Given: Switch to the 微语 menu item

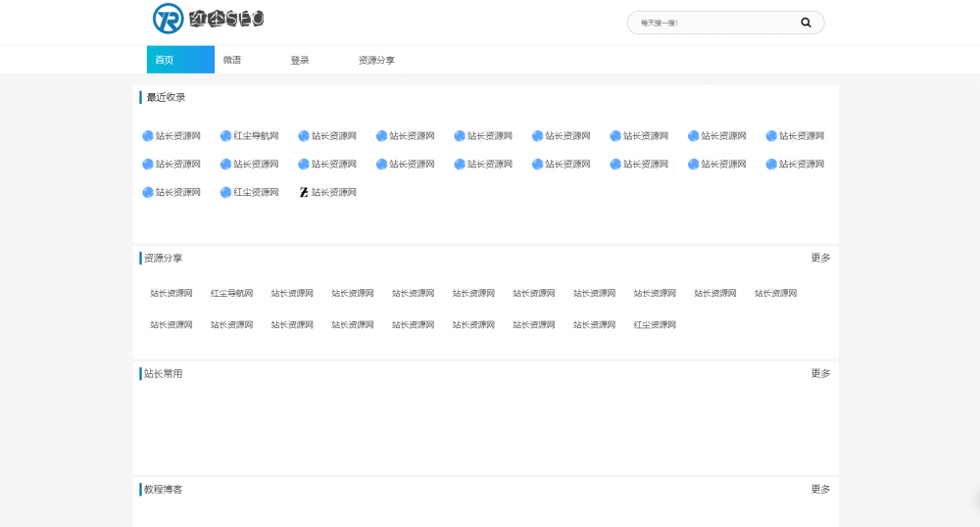Looking at the screenshot, I should point(231,60).
